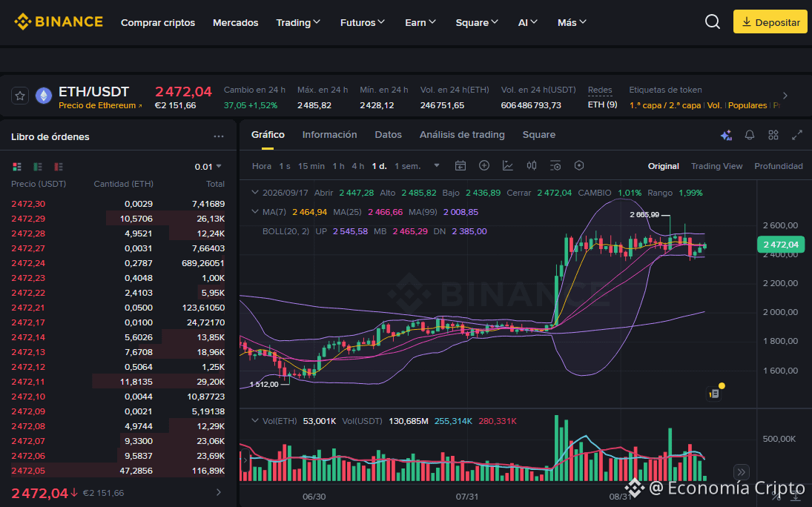Open the price alert bell icon
Screen dimensions: 812x507
[750, 135]
